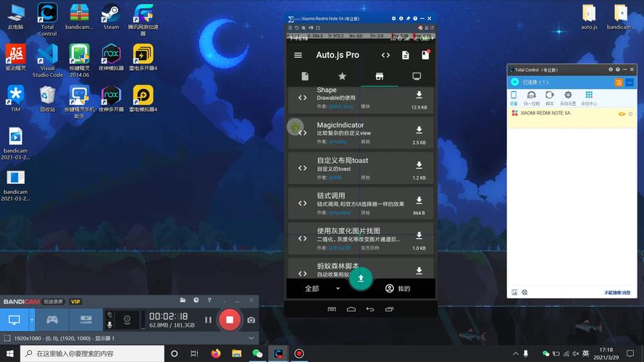Image resolution: width=644 pixels, height=362 pixels.
Task: Toggle Bandicam microphone
Action: point(109,325)
